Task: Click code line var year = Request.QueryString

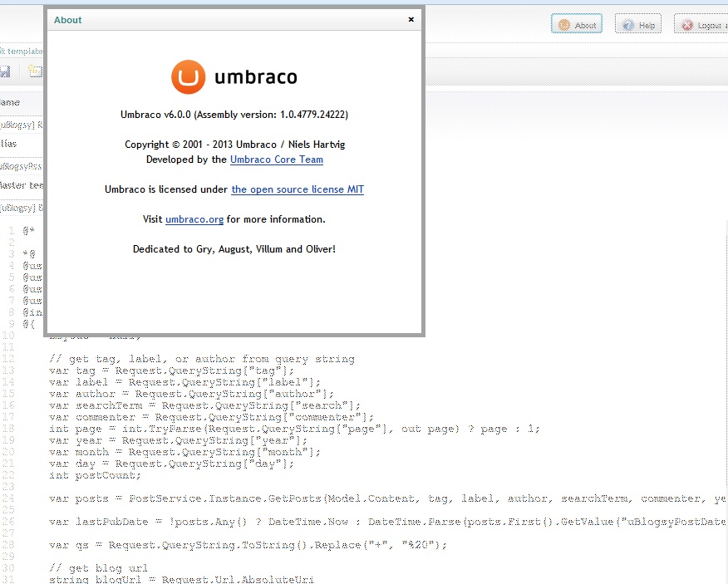Action: pos(179,440)
